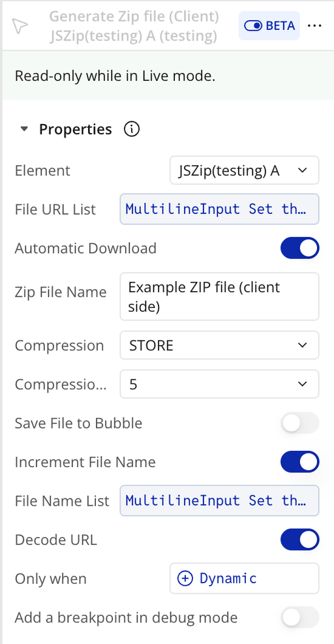334x644 pixels.
Task: Click the Generate Zip file action title
Action: (134, 26)
